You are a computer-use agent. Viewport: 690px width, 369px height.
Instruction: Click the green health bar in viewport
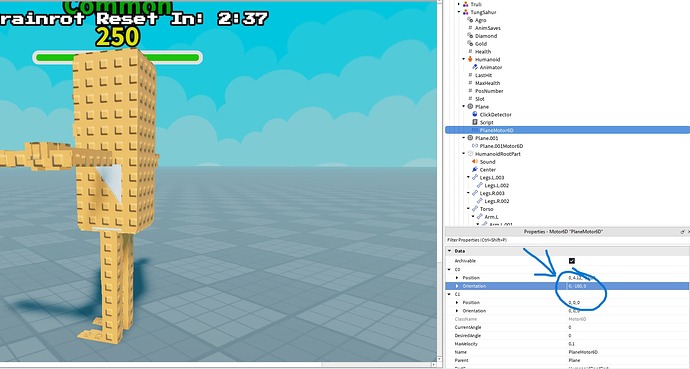(x=117, y=58)
